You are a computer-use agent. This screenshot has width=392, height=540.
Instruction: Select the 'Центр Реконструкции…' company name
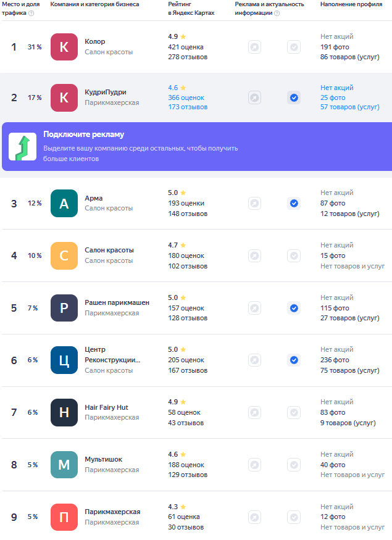click(x=112, y=354)
